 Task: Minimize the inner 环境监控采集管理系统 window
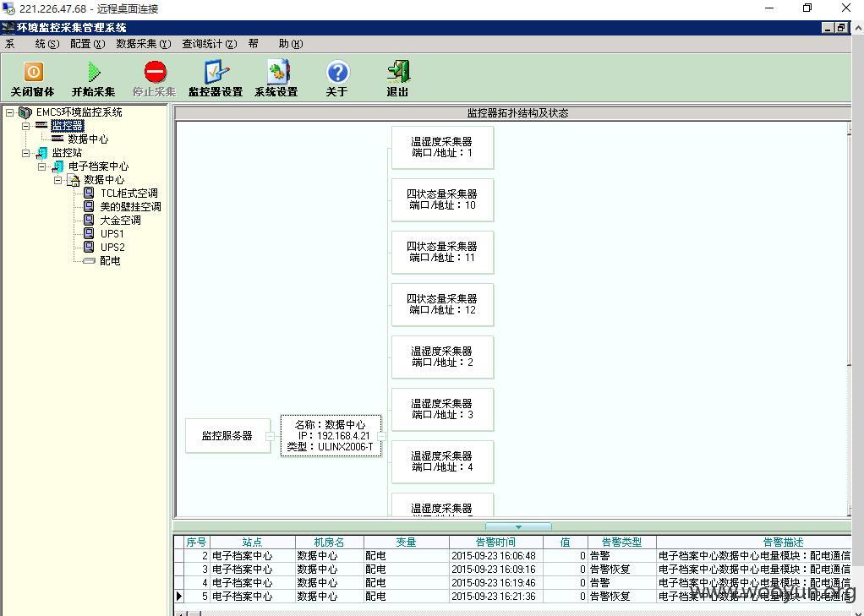pos(827,28)
